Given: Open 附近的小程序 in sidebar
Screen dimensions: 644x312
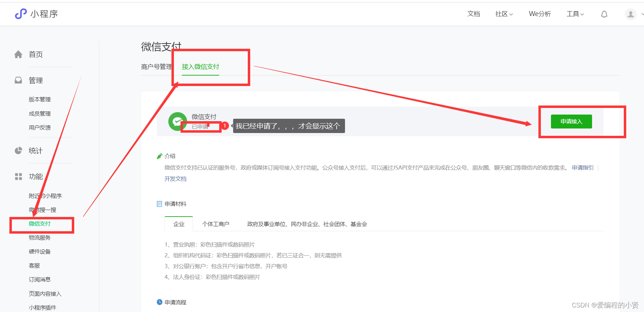Looking at the screenshot, I should pyautogui.click(x=45, y=196).
